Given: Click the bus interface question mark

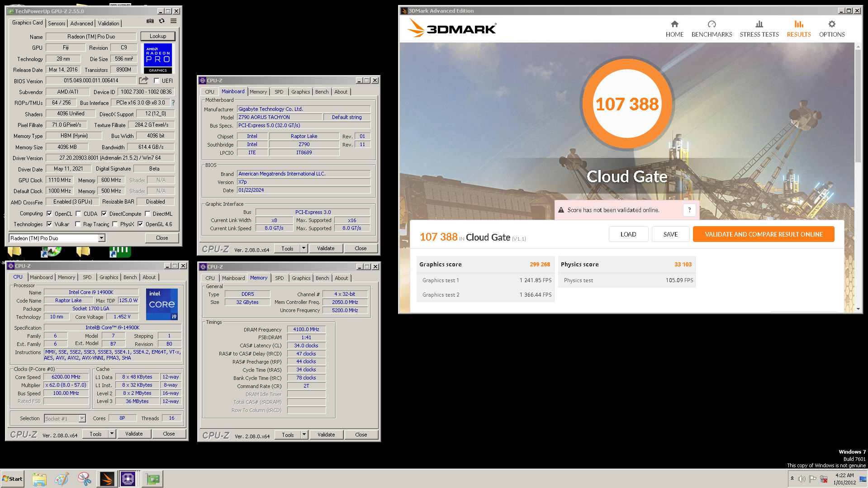Looking at the screenshot, I should coord(173,103).
